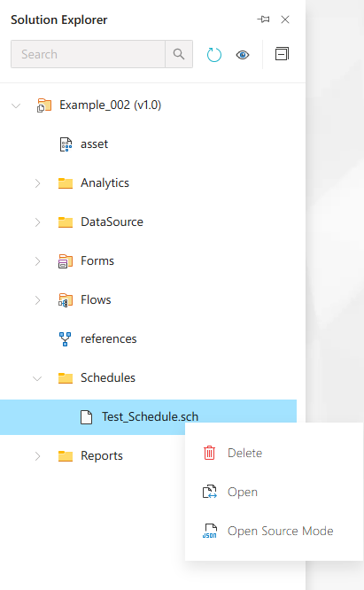The height and width of the screenshot is (590, 364).
Task: Pin the Solution Explorer panel
Action: point(263,19)
